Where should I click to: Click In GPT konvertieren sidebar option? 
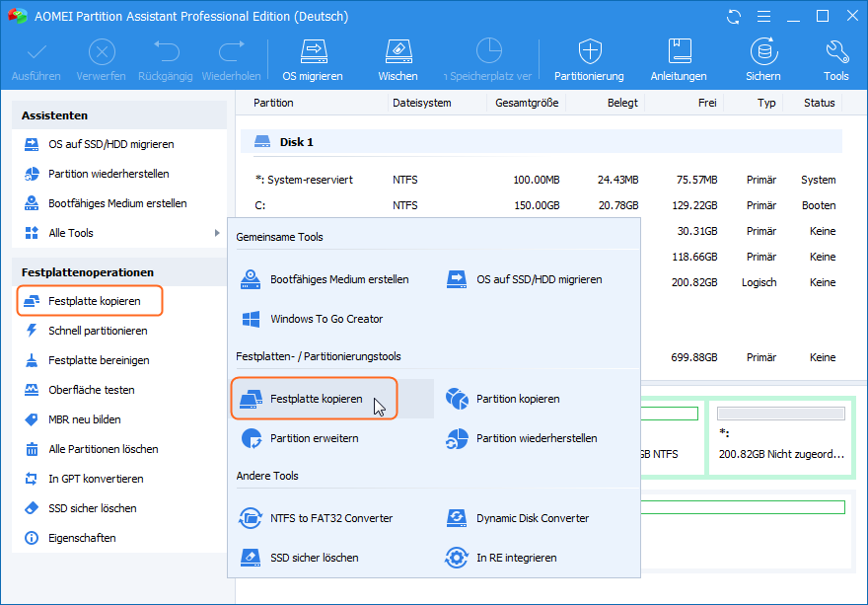point(96,479)
